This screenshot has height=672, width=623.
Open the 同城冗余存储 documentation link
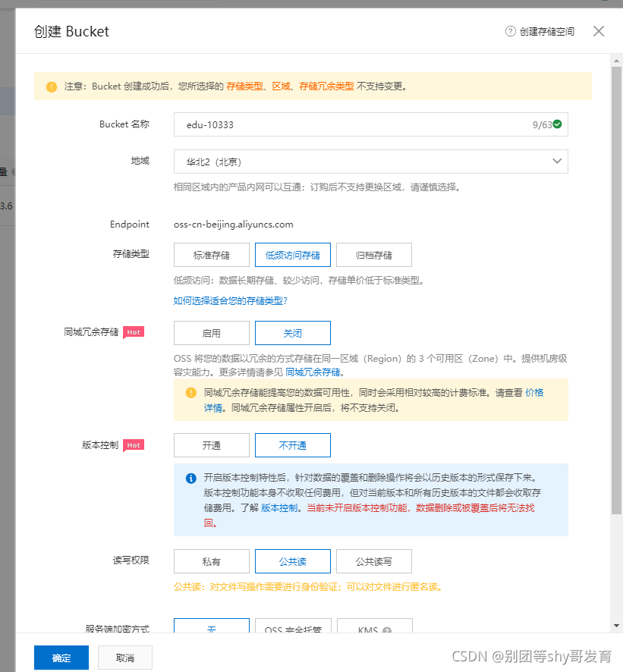[313, 372]
